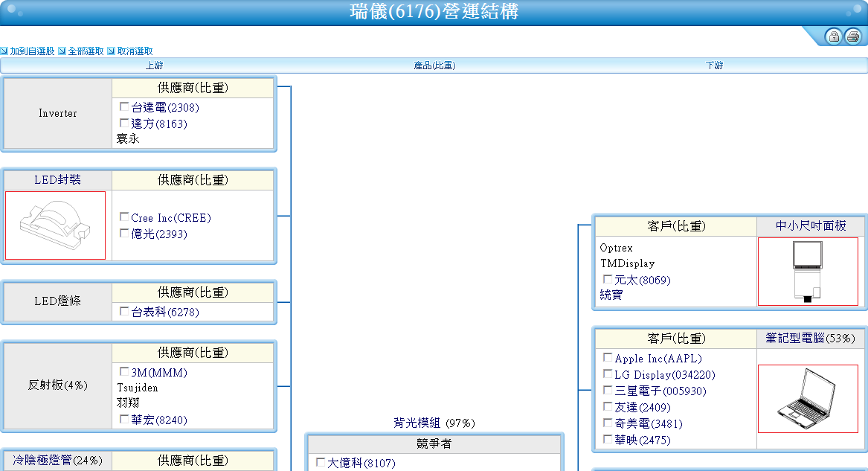Open 奇美電(3481) customer link
The width and height of the screenshot is (868, 471).
click(x=649, y=423)
